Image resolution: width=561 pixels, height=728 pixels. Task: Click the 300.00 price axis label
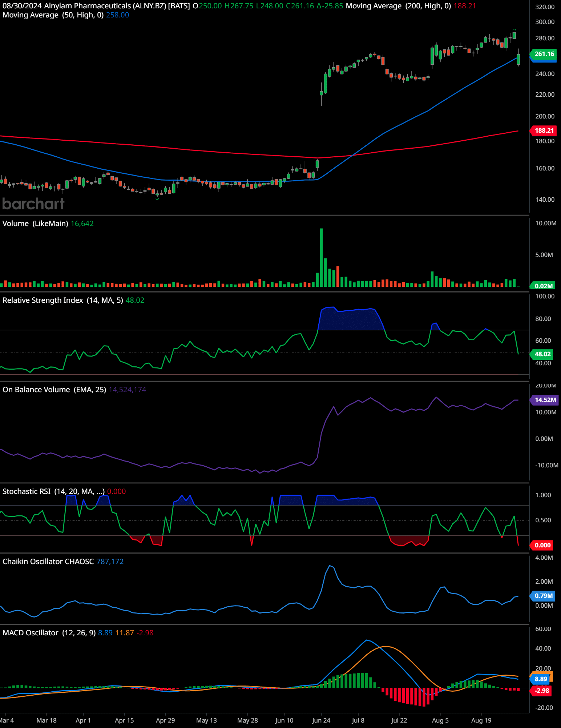click(x=545, y=22)
